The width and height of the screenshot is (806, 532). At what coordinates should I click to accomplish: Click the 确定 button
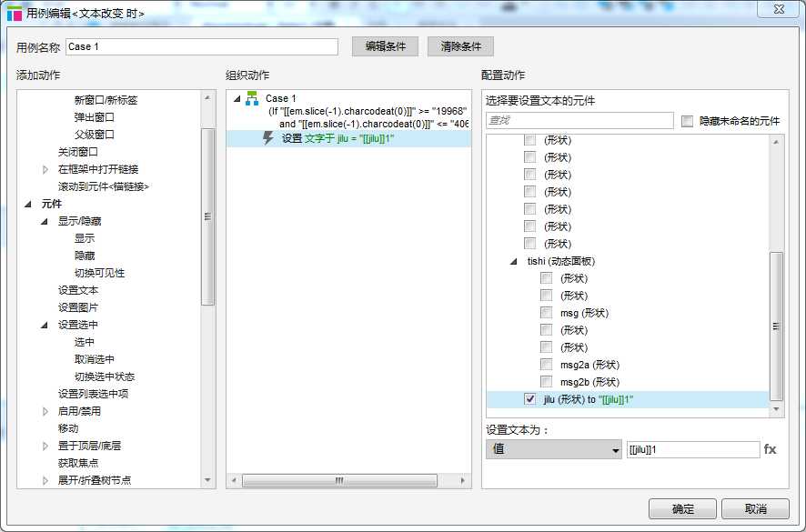682,509
